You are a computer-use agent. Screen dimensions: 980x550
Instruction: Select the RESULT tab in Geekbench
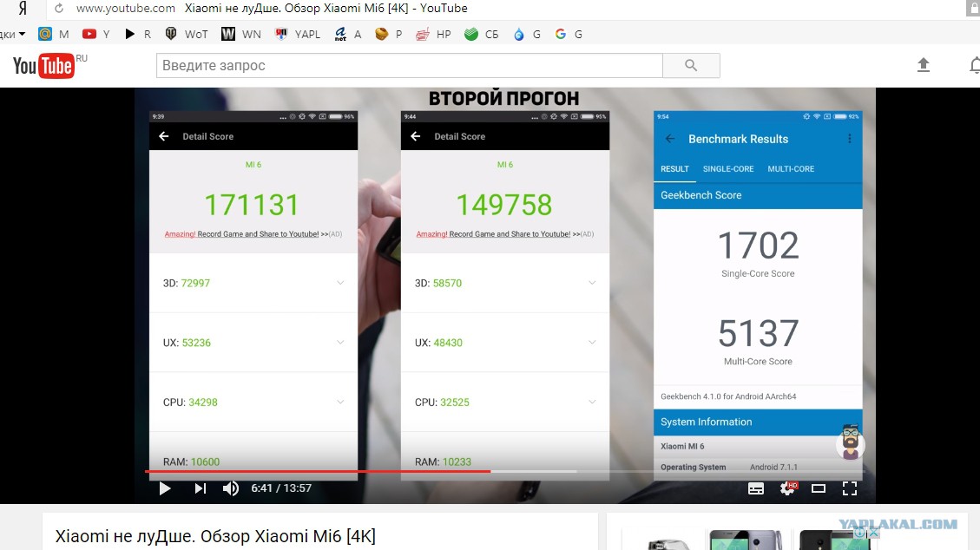point(674,168)
